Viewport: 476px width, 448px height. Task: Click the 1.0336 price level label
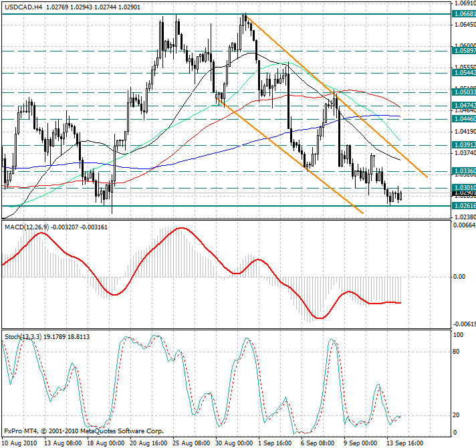click(x=464, y=171)
